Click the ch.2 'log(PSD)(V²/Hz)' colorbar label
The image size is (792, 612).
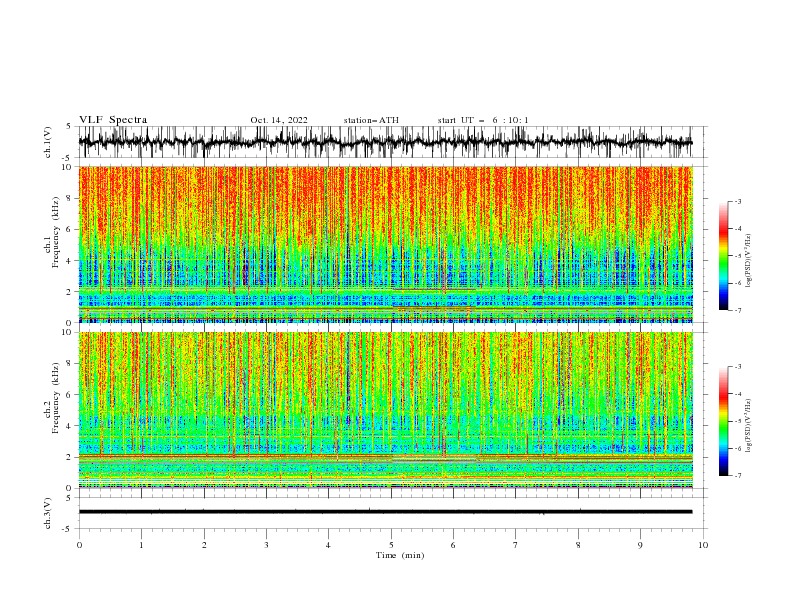pos(749,426)
